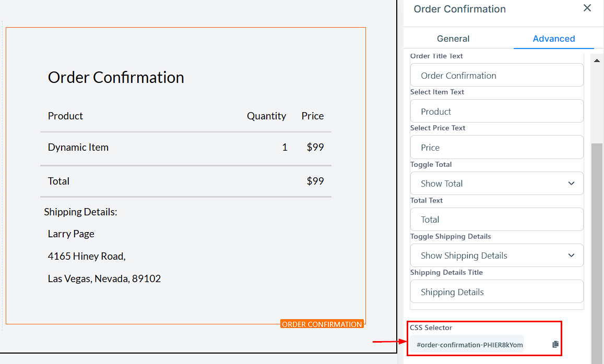Screen dimensions: 604x364
Task: Open the Toggle Total dropdown
Action: pos(496,184)
